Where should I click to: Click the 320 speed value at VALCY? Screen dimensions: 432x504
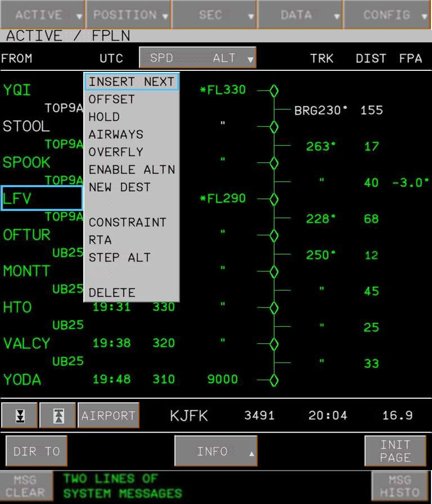tap(164, 343)
